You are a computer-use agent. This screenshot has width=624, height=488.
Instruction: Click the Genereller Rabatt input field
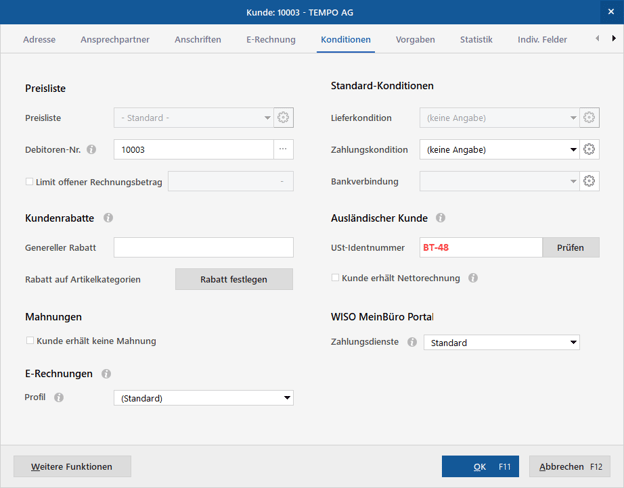[203, 247]
